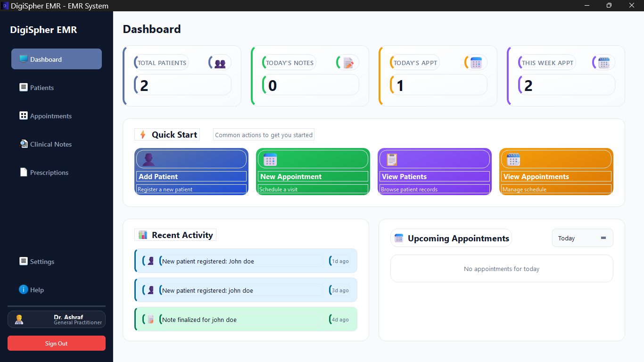Click the Upcoming Appointments calendar icon
This screenshot has width=644, height=362.
(x=399, y=238)
